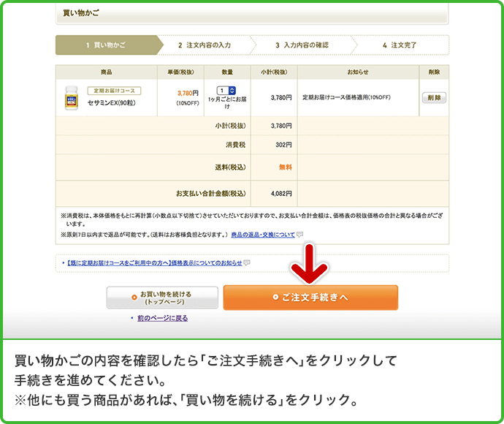Viewport: 504px width, 424px height.
Task: Click the 3,780円 unit price in orange
Action: coord(188,94)
